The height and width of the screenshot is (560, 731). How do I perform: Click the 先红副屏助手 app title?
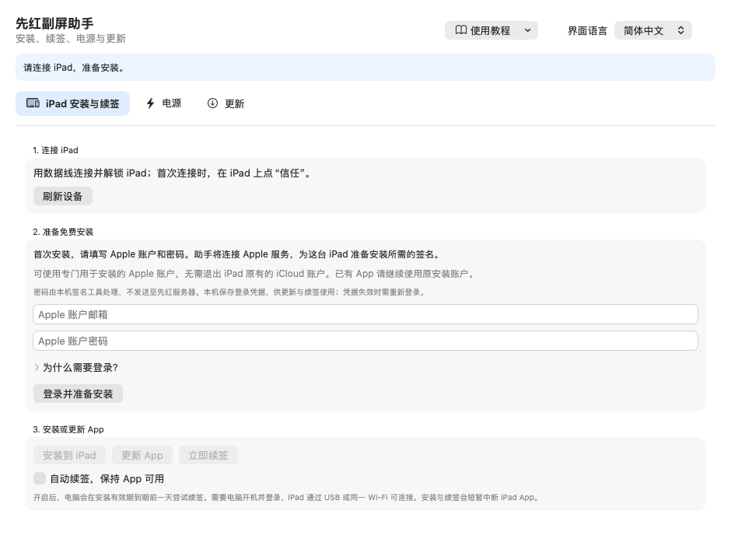54,23
